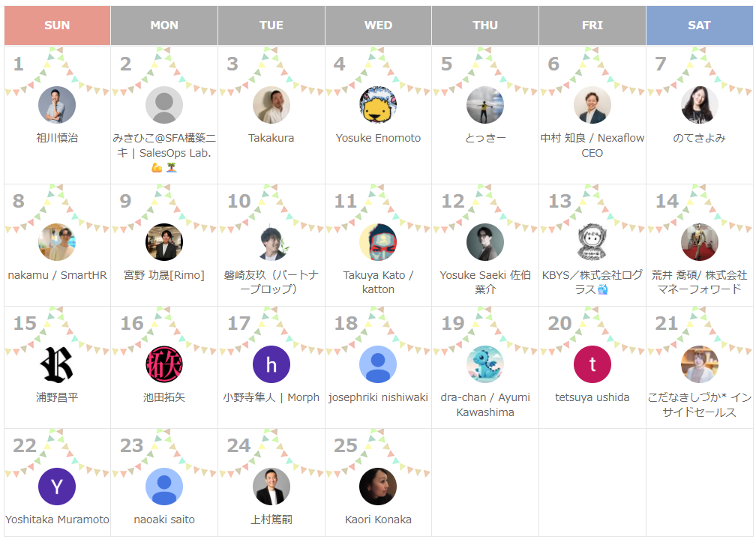The image size is (756, 539).
Task: Open the gray default avatar on day 2
Action: (164, 105)
